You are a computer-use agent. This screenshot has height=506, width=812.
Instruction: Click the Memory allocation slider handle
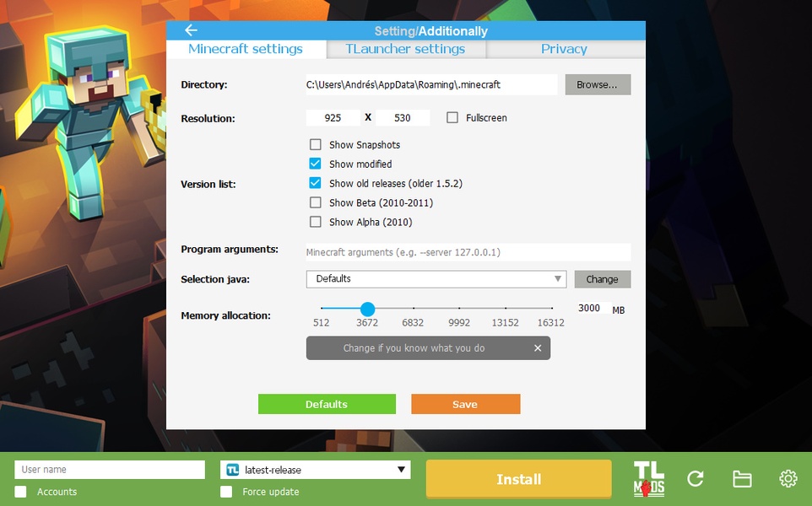(x=367, y=309)
